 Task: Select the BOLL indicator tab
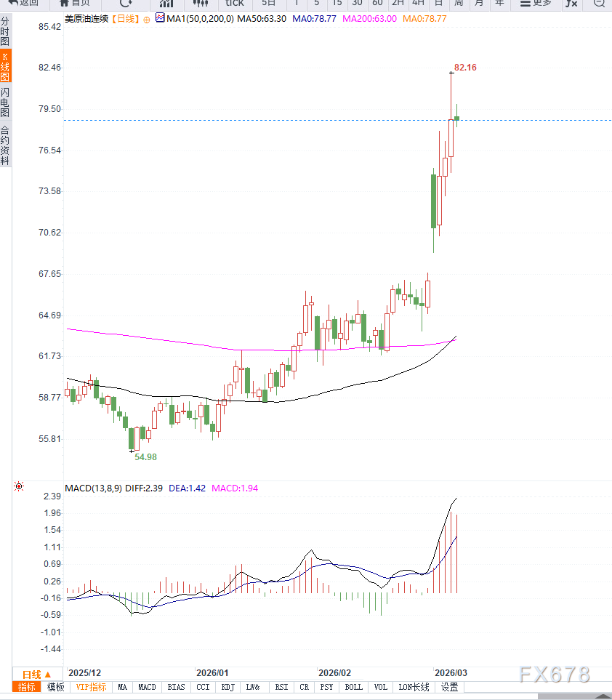coord(353,687)
